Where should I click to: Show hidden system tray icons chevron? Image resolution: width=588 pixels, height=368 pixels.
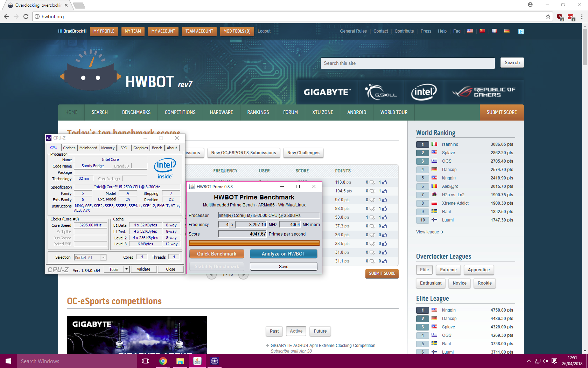pos(529,361)
